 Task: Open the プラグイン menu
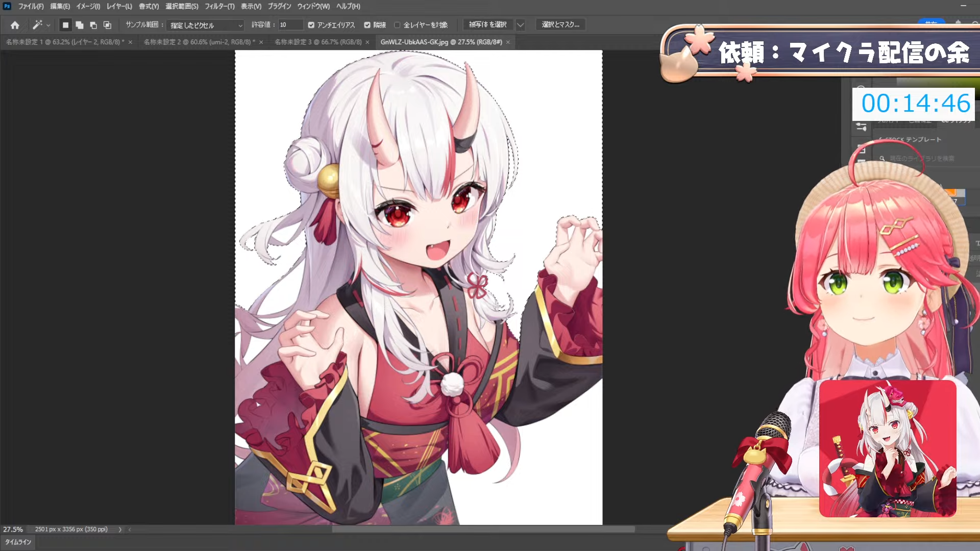click(x=279, y=6)
